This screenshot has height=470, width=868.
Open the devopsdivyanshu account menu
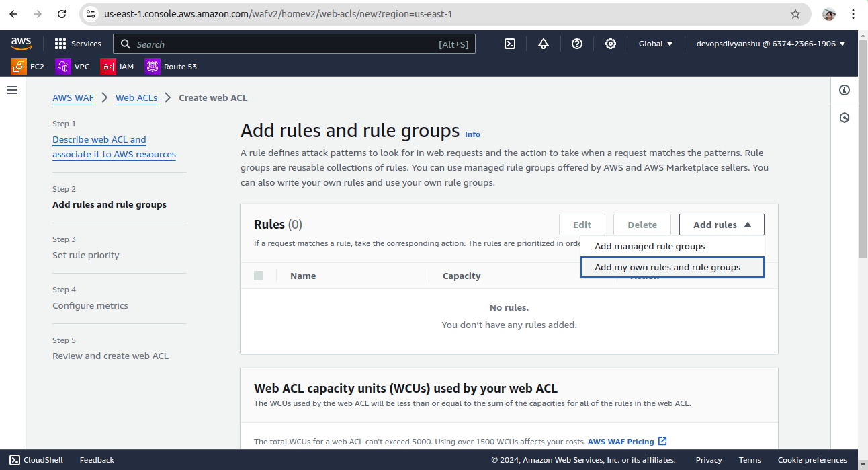[x=770, y=44]
